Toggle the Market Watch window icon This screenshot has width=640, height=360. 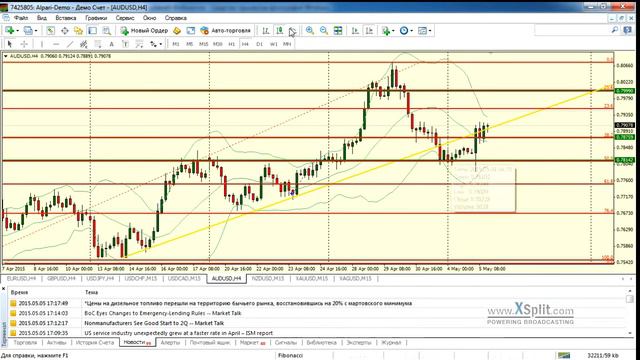pyautogui.click(x=51, y=31)
